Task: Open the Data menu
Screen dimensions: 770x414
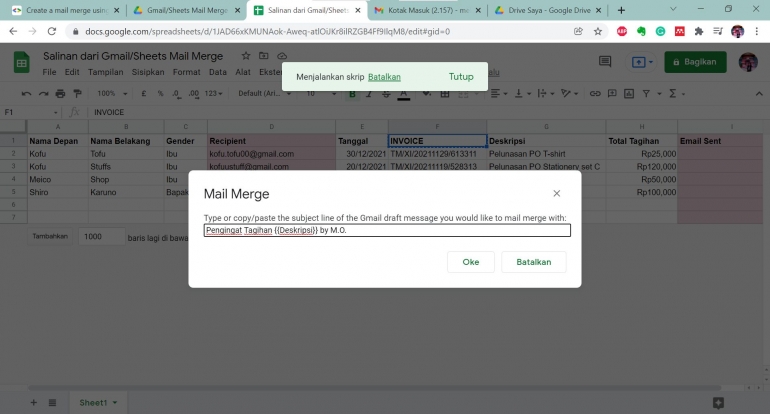Action: (x=218, y=72)
